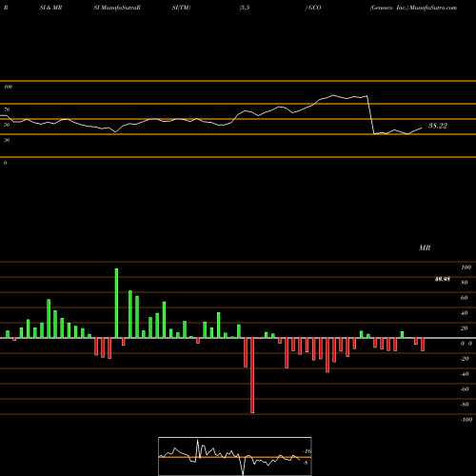Click the mini overview chart thumbnail
Screen dimensions: 476x476
pyautogui.click(x=235, y=456)
